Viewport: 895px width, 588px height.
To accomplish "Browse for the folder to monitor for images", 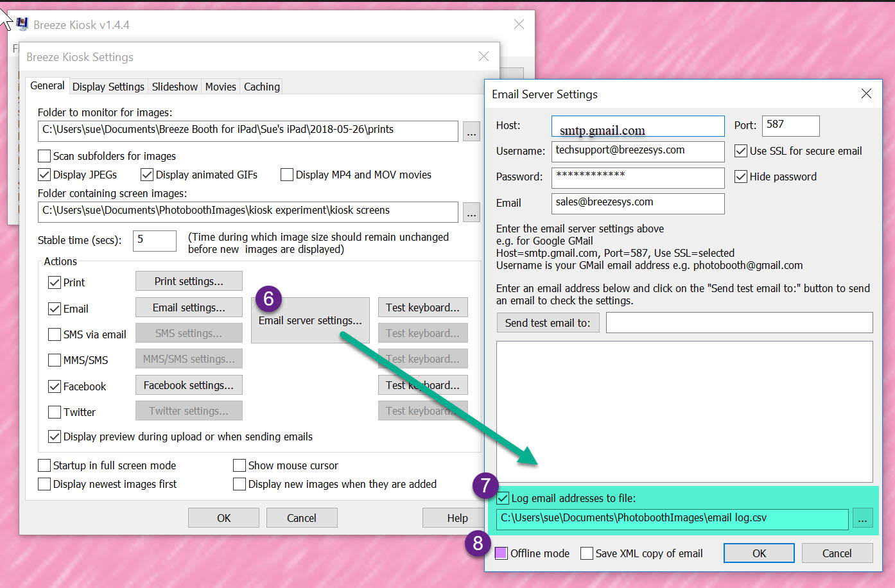I will click(x=472, y=132).
